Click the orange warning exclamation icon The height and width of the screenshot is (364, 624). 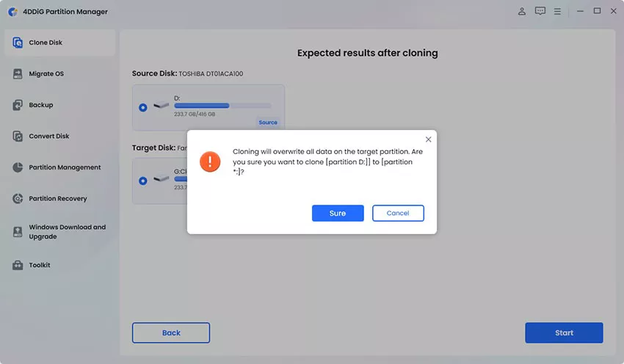point(210,161)
